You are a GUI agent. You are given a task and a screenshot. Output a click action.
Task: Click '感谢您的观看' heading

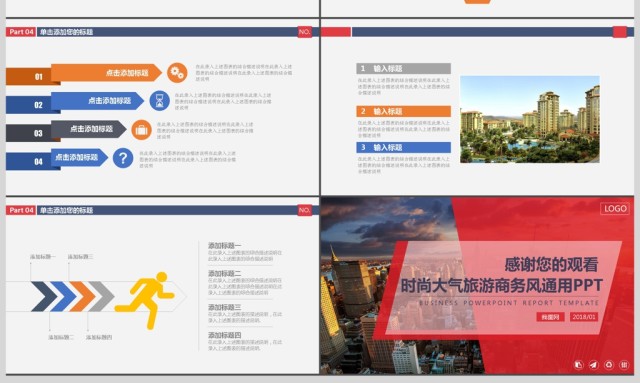point(551,265)
